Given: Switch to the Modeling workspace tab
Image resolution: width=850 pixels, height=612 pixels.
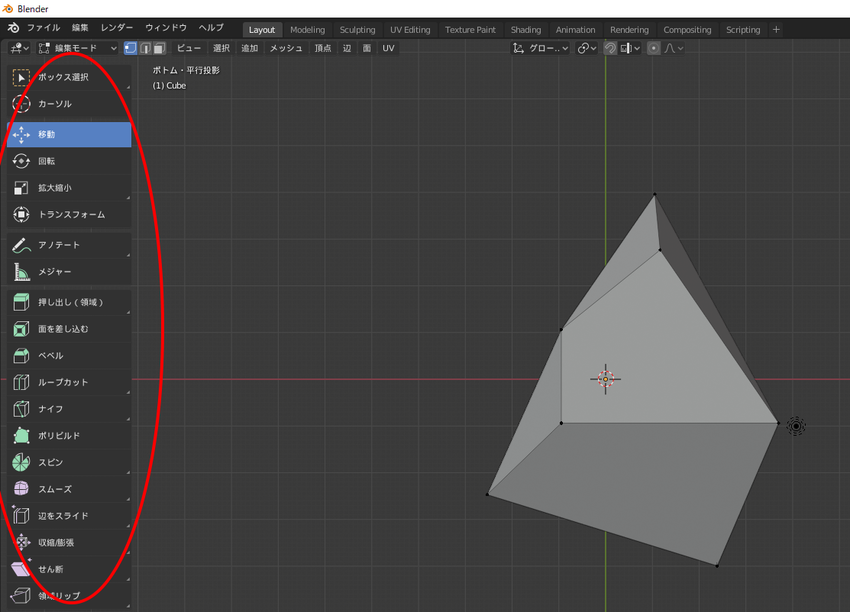Looking at the screenshot, I should 307,30.
